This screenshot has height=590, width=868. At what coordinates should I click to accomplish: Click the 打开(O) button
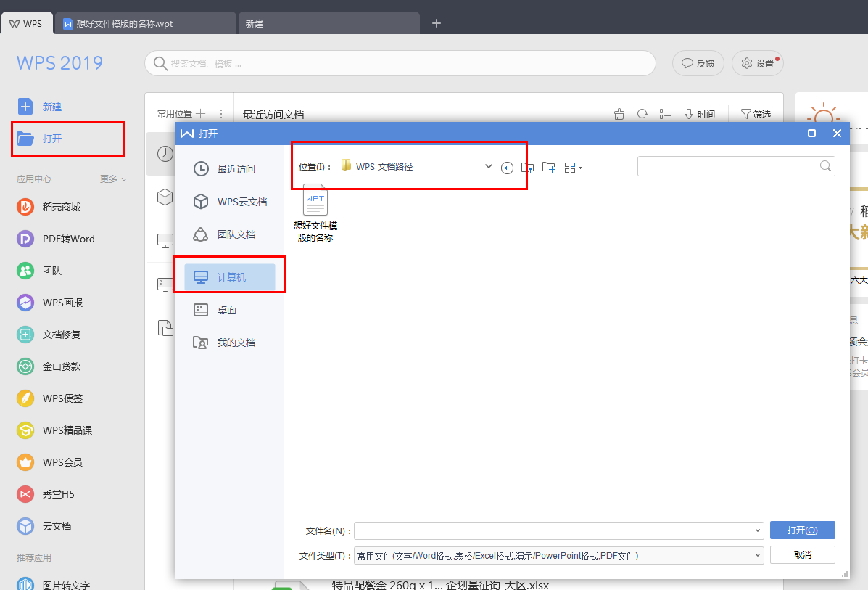(x=802, y=530)
